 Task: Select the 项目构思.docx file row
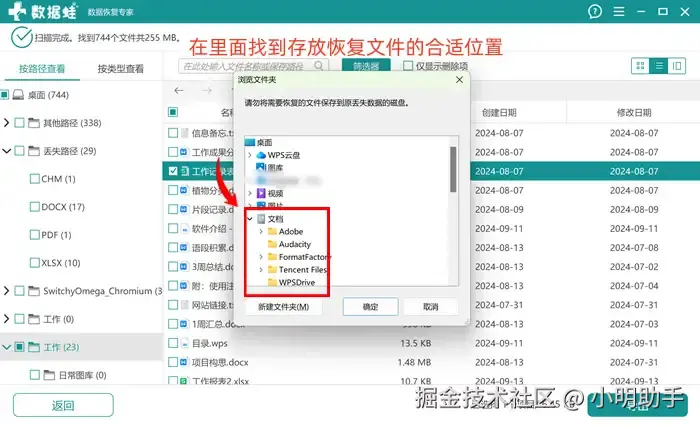click(x=432, y=362)
